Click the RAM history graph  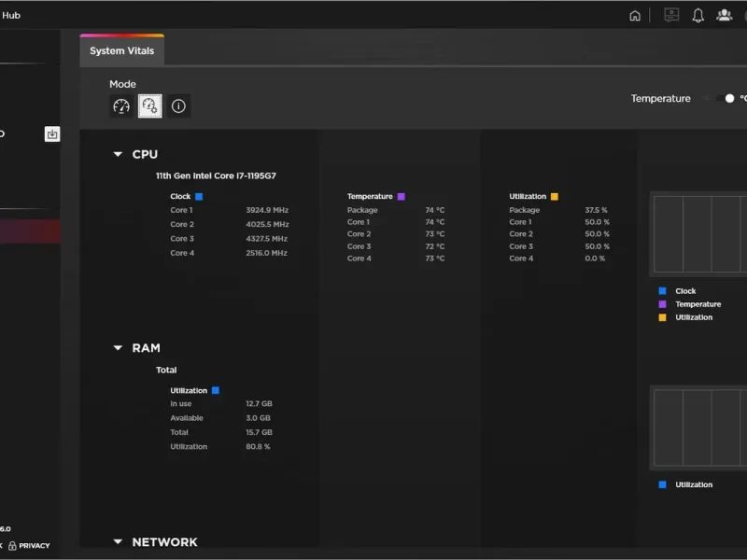699,427
